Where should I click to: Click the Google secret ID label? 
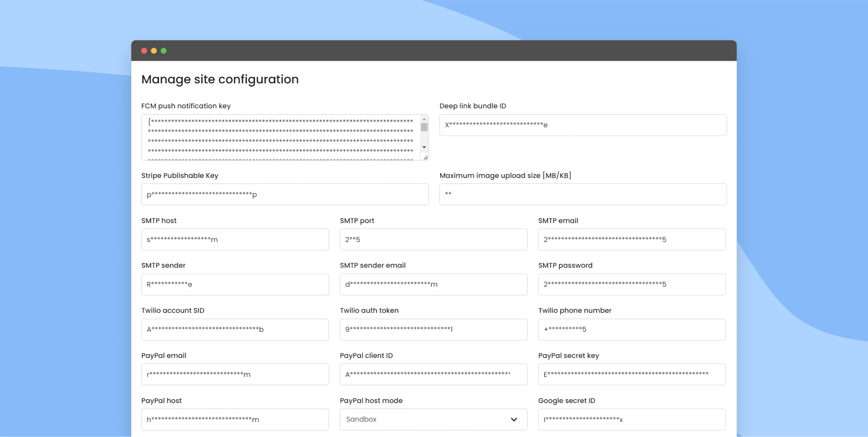[x=567, y=401]
